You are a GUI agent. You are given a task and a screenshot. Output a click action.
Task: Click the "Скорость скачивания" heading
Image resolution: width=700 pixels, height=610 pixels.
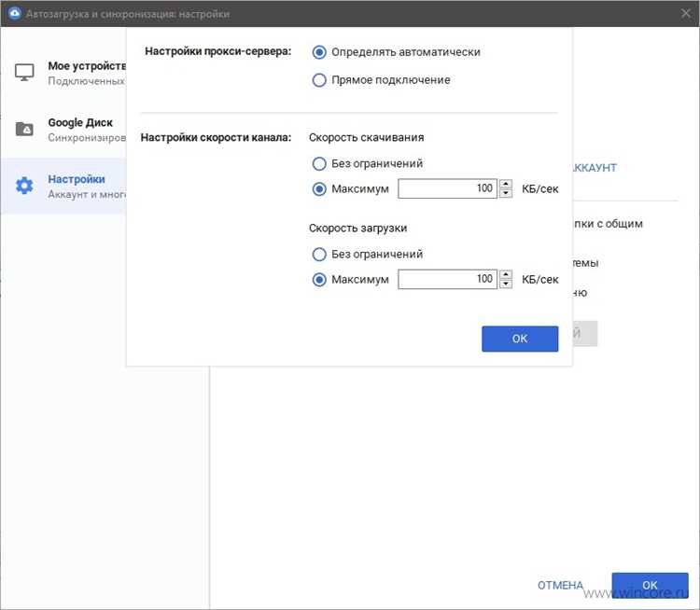(x=367, y=137)
